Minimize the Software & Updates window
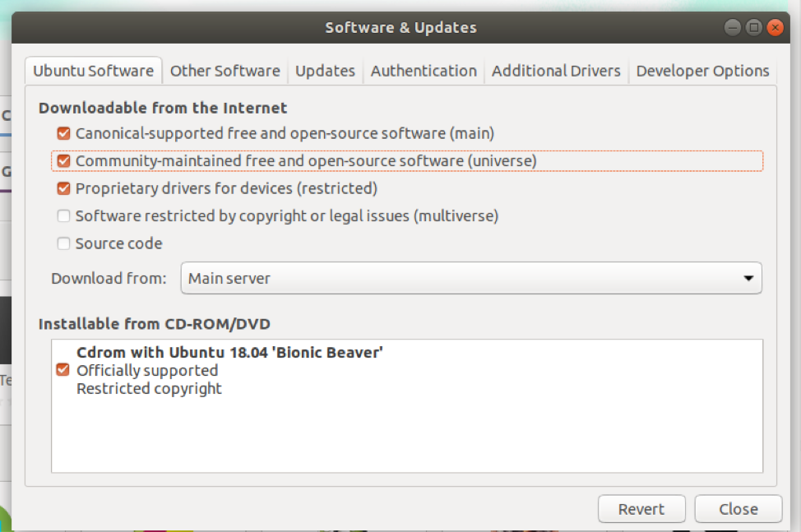The height and width of the screenshot is (532, 801). point(732,28)
